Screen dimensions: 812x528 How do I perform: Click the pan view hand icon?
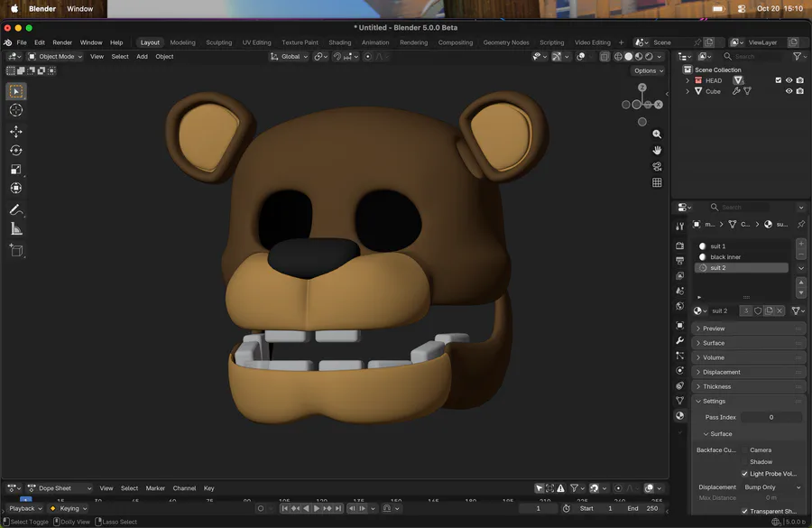pos(657,150)
